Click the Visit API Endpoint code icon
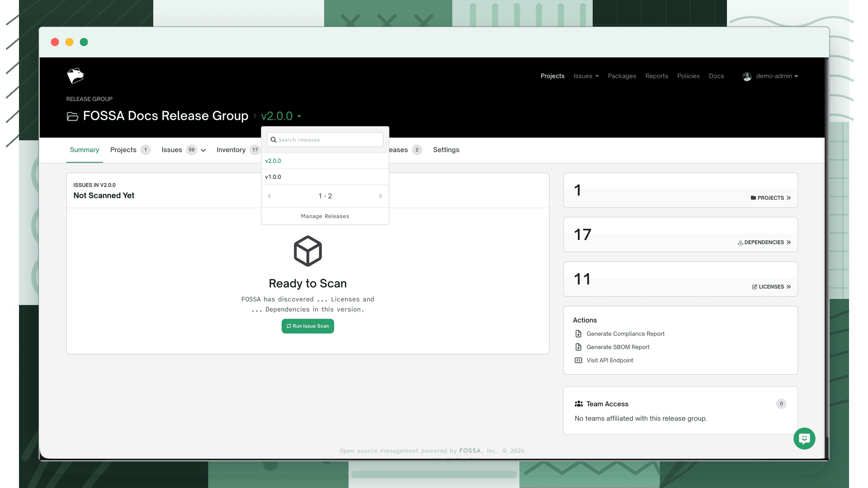This screenshot has height=488, width=868. click(578, 360)
